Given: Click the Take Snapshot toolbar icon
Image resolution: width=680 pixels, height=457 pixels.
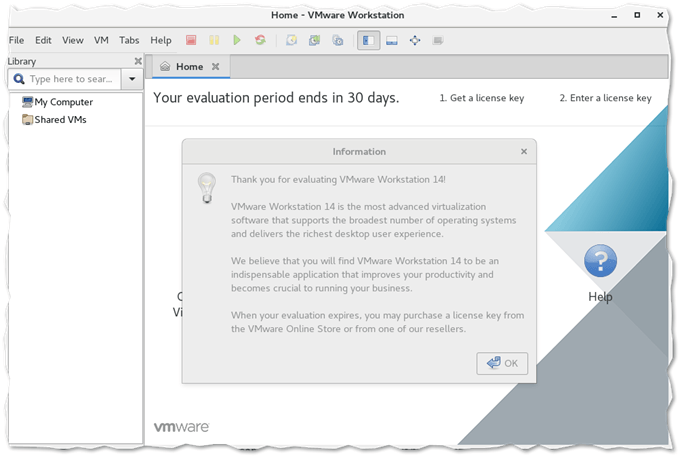Looking at the screenshot, I should (291, 40).
